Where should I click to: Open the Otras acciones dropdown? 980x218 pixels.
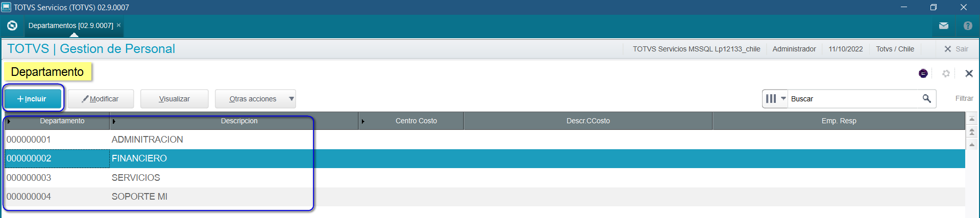[255, 99]
